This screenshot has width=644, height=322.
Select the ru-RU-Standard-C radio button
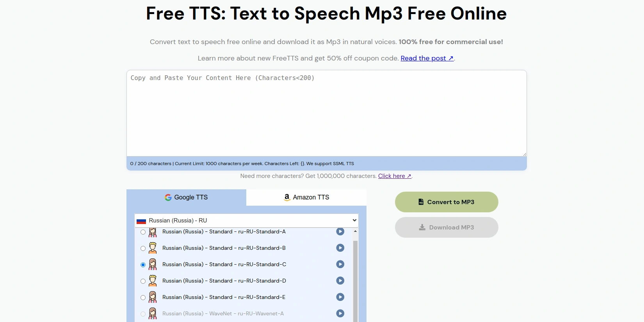[x=143, y=265]
